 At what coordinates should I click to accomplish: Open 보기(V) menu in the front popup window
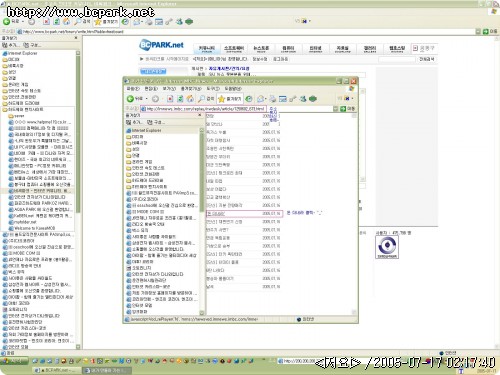[169, 89]
